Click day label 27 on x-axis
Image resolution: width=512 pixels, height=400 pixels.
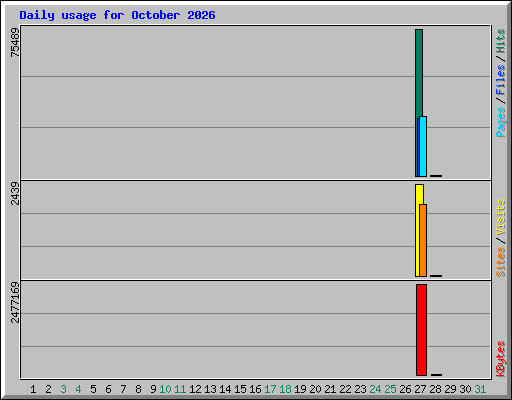(420, 389)
